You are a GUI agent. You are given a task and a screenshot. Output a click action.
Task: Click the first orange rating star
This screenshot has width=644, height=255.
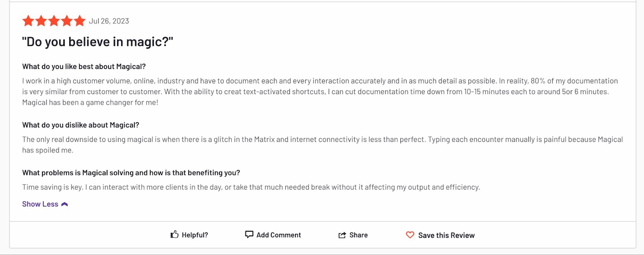click(28, 21)
